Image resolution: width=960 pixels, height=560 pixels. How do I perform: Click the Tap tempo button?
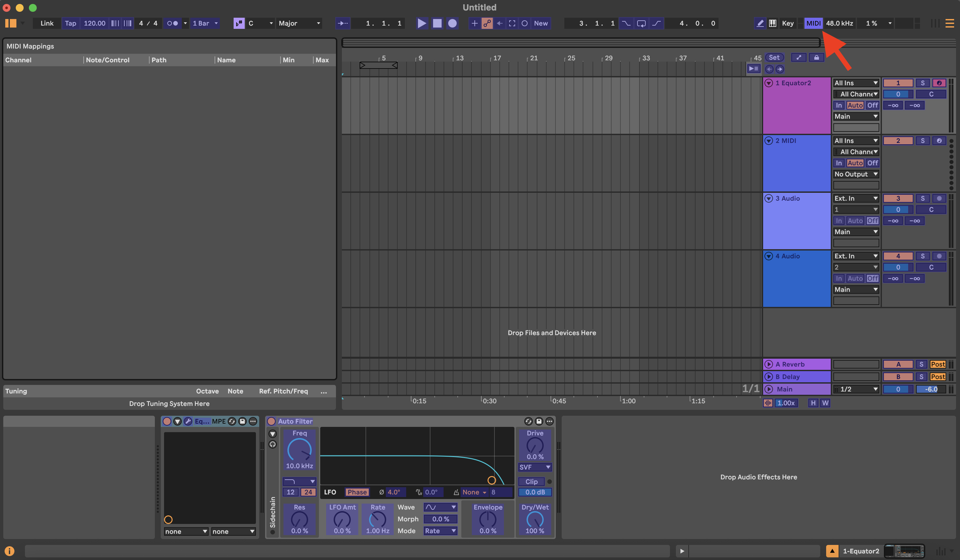tap(71, 23)
